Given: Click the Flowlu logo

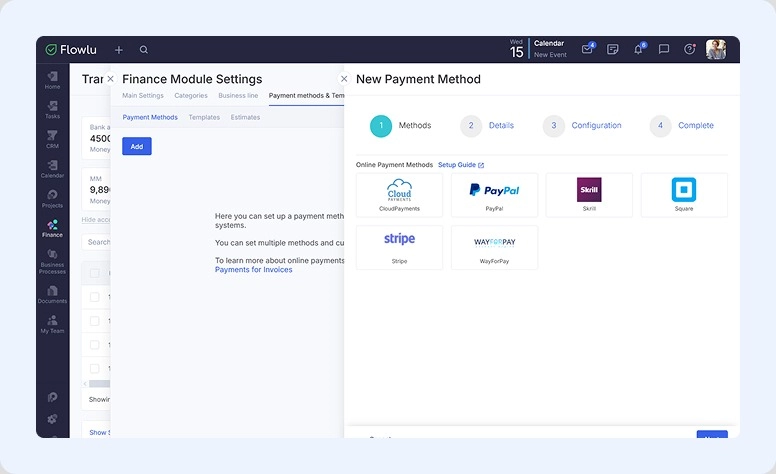Looking at the screenshot, I should coord(71,49).
